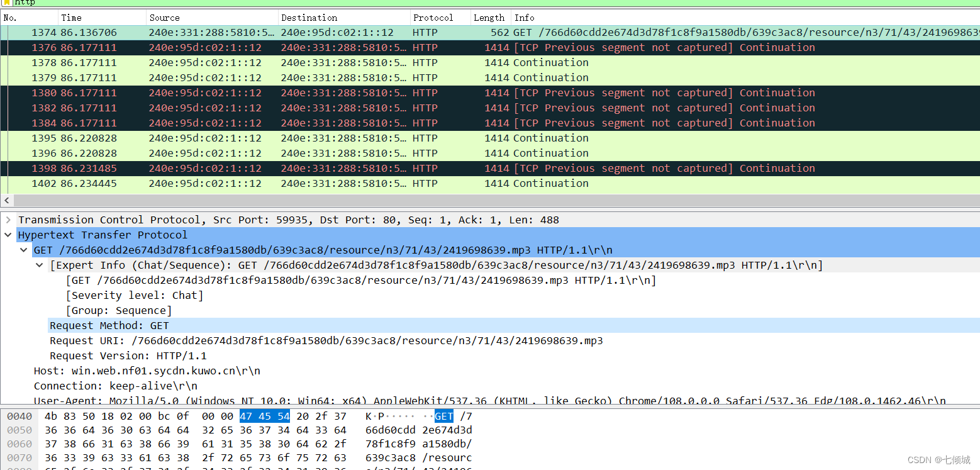Select packet 1395 Continuation row
This screenshot has width=980, height=470.
click(x=490, y=138)
